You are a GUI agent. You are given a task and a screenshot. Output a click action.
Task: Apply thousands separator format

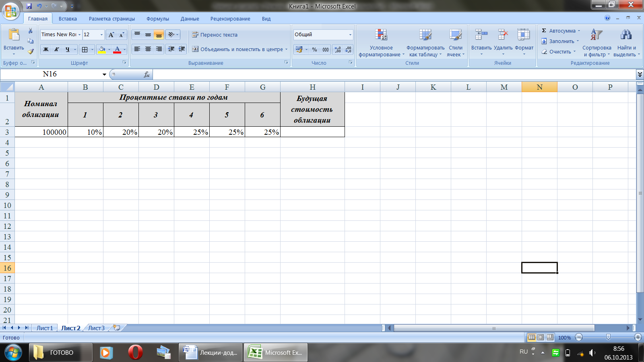click(325, 49)
